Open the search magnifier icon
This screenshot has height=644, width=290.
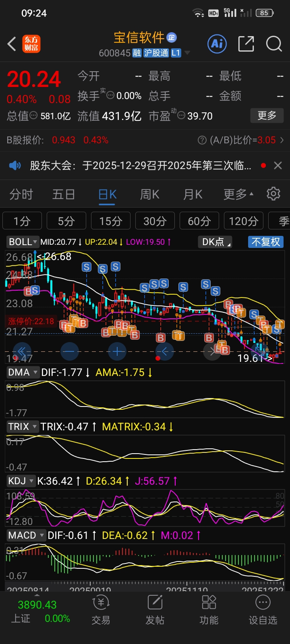274,43
